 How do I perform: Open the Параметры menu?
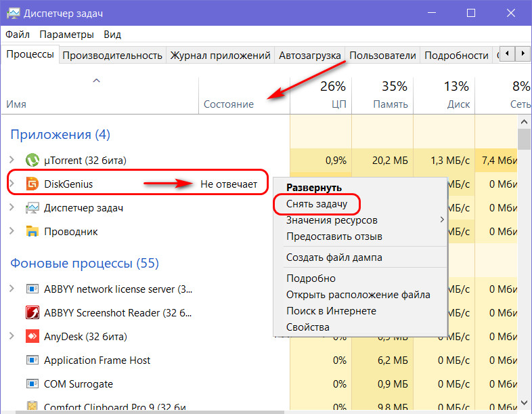coord(66,35)
